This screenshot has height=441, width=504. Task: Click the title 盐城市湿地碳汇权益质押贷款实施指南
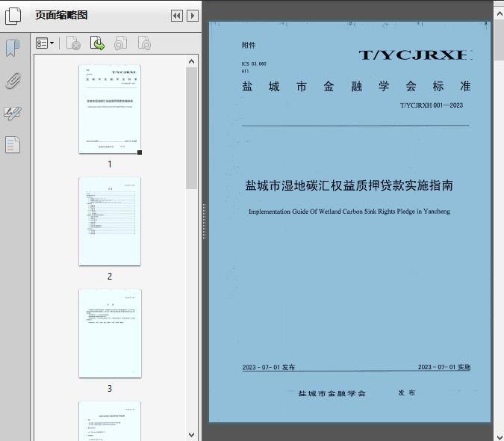pos(349,185)
